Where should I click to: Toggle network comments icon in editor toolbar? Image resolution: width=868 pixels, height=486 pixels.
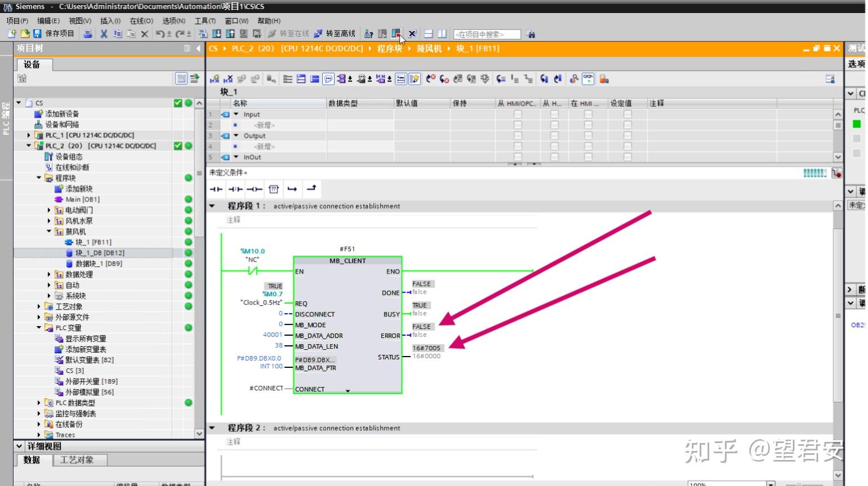[x=328, y=79]
